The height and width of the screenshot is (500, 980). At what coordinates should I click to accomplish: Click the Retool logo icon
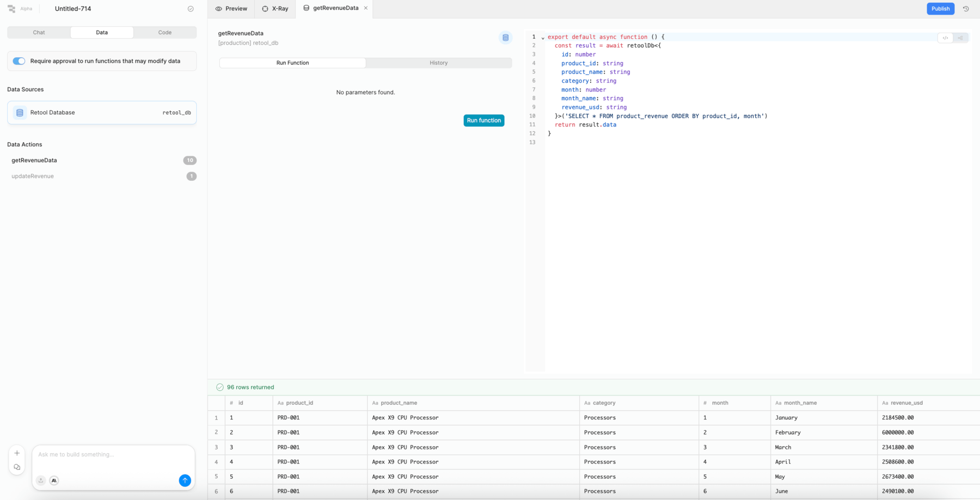pos(11,9)
